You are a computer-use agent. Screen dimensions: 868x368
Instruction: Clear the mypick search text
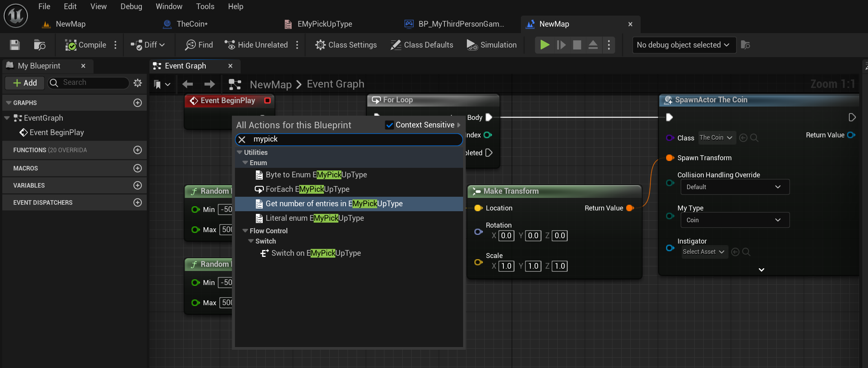point(242,139)
